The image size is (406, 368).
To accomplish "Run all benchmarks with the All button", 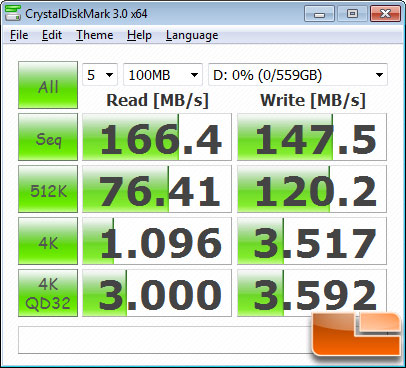I will tap(48, 85).
